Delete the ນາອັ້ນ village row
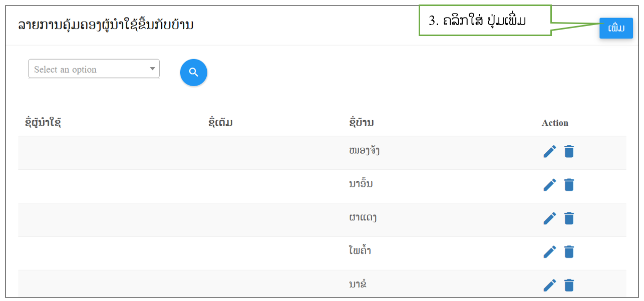 click(569, 185)
